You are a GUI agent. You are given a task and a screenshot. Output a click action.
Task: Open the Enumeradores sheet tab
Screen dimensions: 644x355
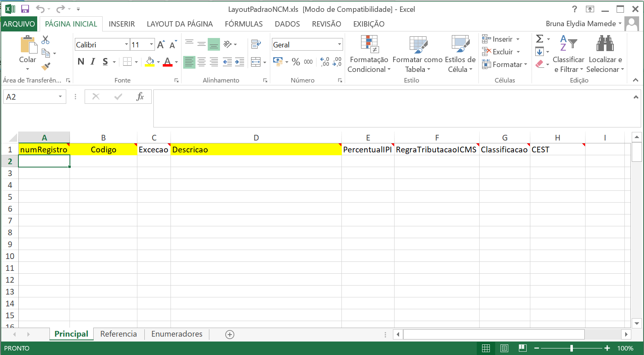tap(177, 334)
